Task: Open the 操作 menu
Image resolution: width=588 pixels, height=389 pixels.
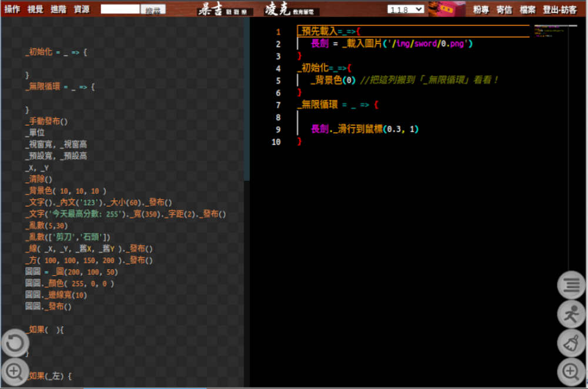Action: (12, 9)
